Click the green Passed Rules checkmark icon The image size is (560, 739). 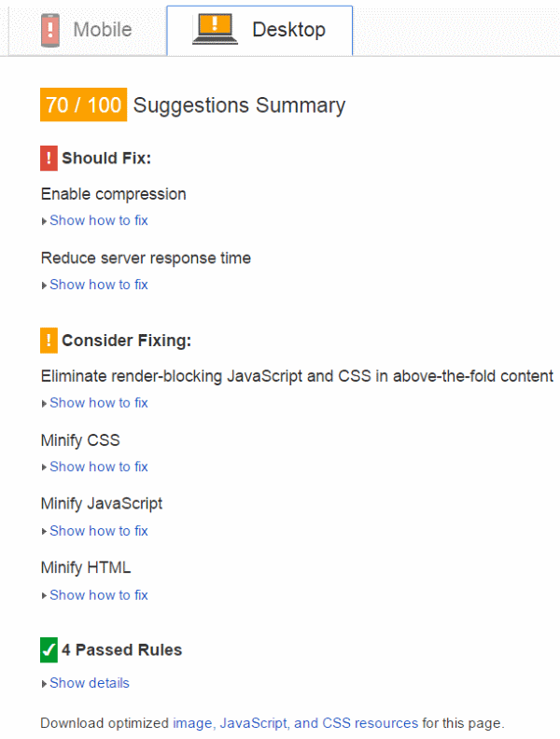click(x=49, y=650)
